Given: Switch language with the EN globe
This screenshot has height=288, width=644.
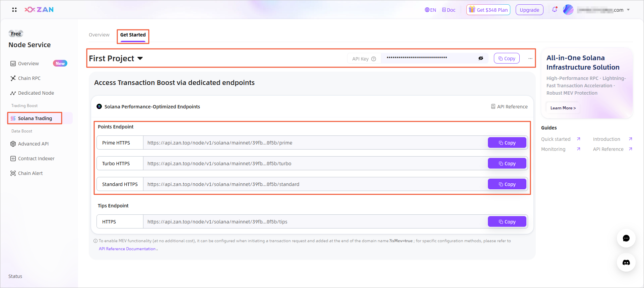Looking at the screenshot, I should click(x=430, y=10).
